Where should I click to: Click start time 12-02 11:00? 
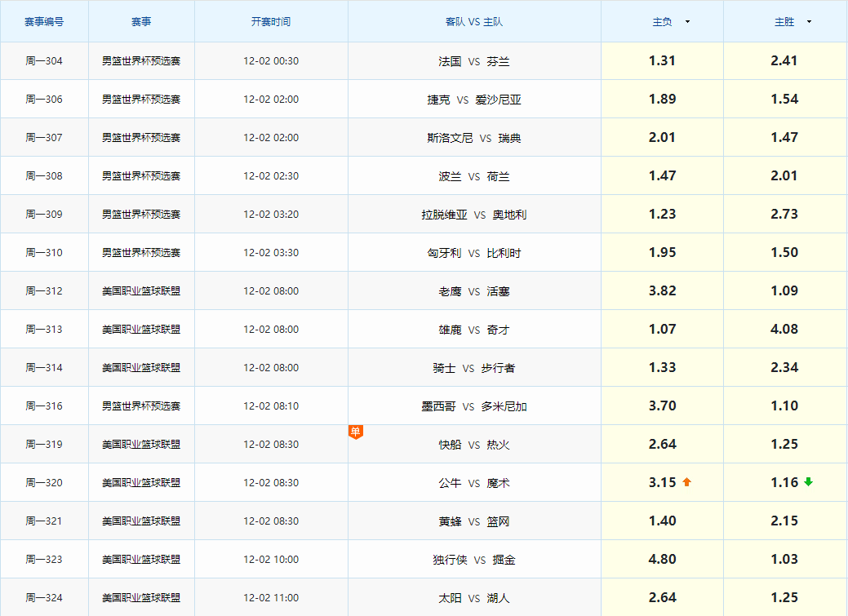coord(271,598)
